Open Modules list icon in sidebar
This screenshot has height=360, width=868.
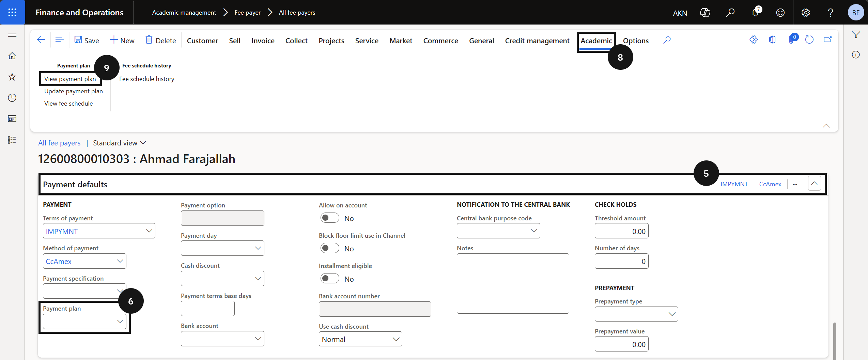[12, 140]
